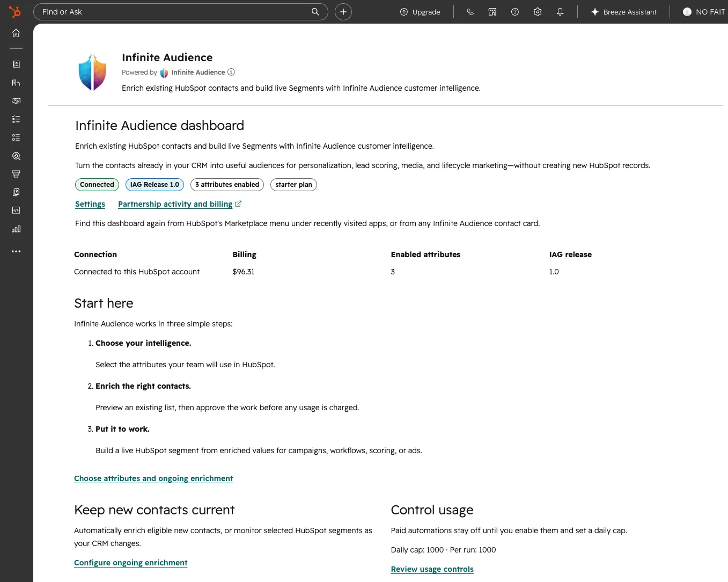Click 'Choose your intelligence.' step text
This screenshot has height=582, width=728.
click(143, 343)
